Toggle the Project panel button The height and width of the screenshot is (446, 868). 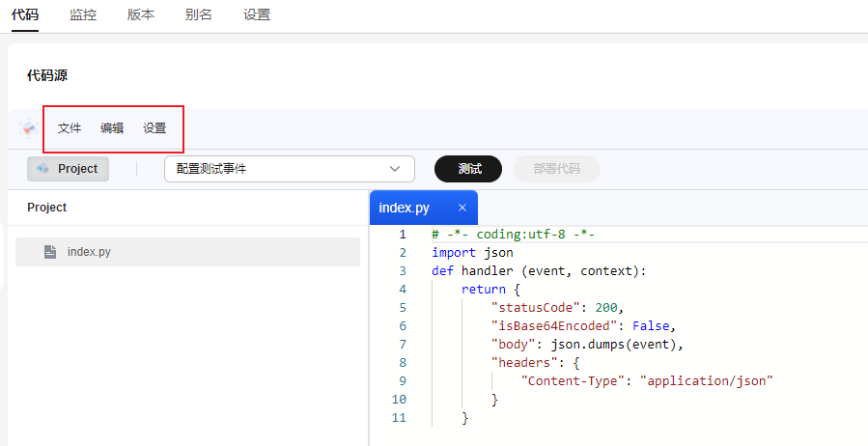(x=69, y=169)
